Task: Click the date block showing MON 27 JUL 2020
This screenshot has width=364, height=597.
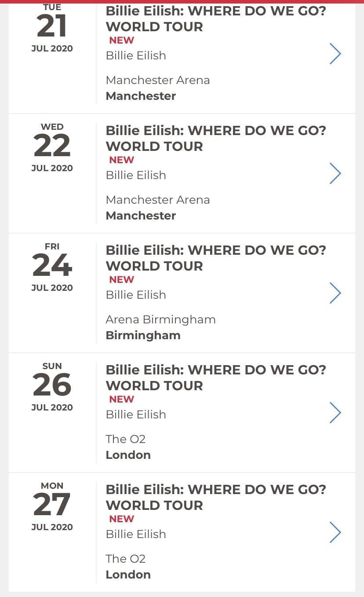Action: 52,506
